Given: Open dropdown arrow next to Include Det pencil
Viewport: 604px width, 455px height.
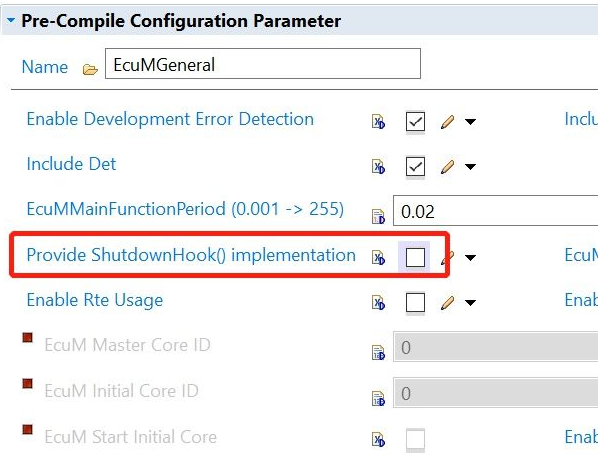Looking at the screenshot, I should [469, 168].
